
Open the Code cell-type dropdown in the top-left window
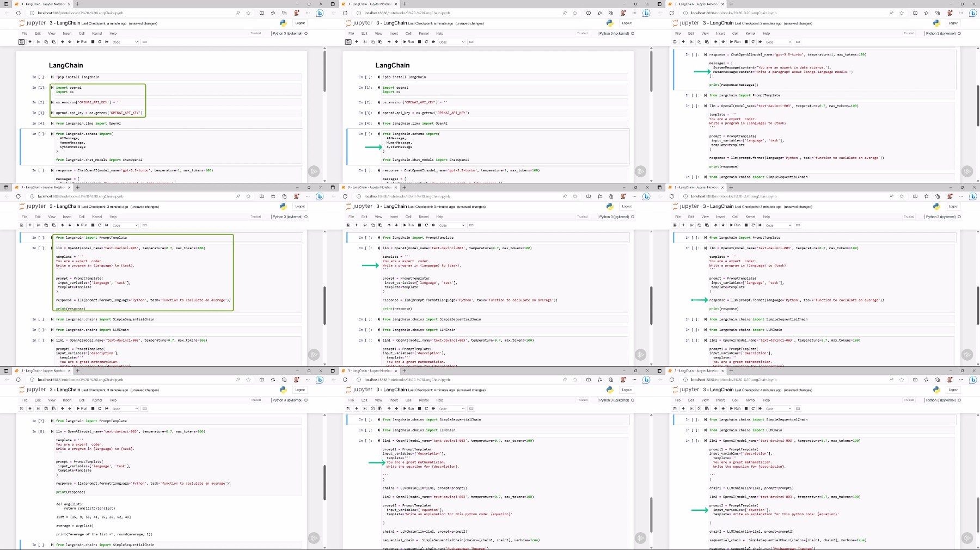125,42
